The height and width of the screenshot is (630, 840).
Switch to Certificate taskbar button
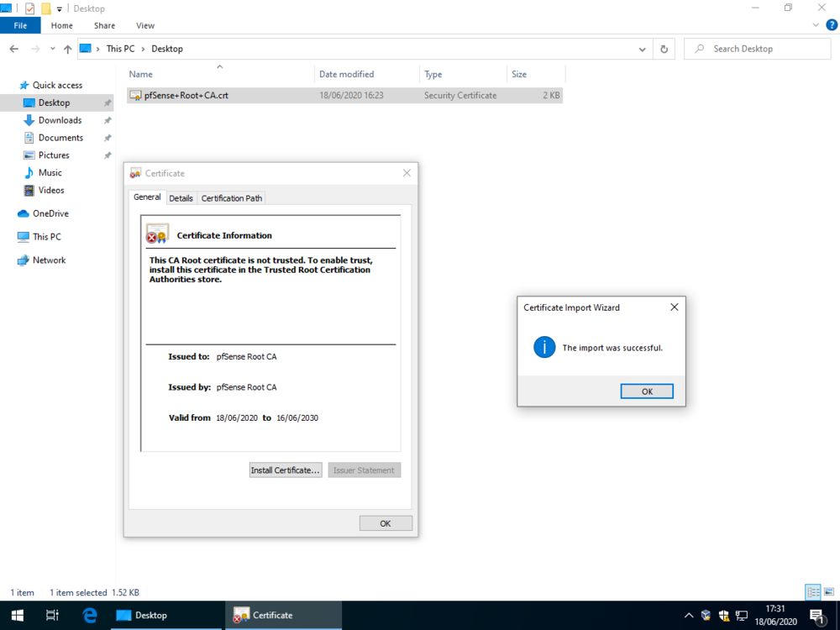(x=283, y=616)
